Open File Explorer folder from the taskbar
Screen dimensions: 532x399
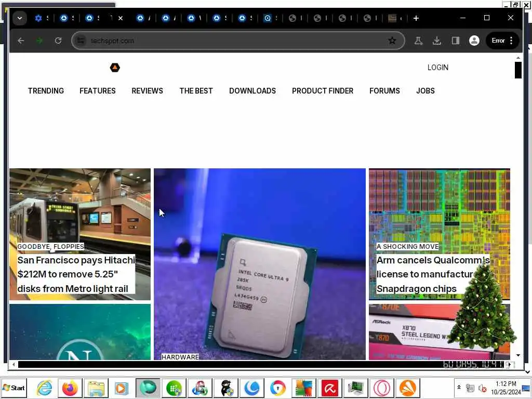tap(96, 388)
